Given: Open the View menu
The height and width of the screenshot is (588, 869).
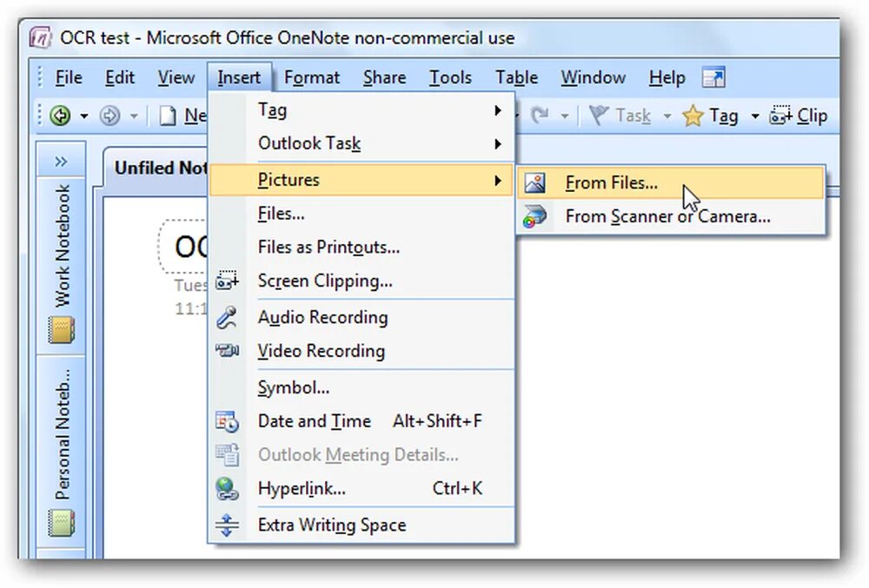Looking at the screenshot, I should point(176,77).
